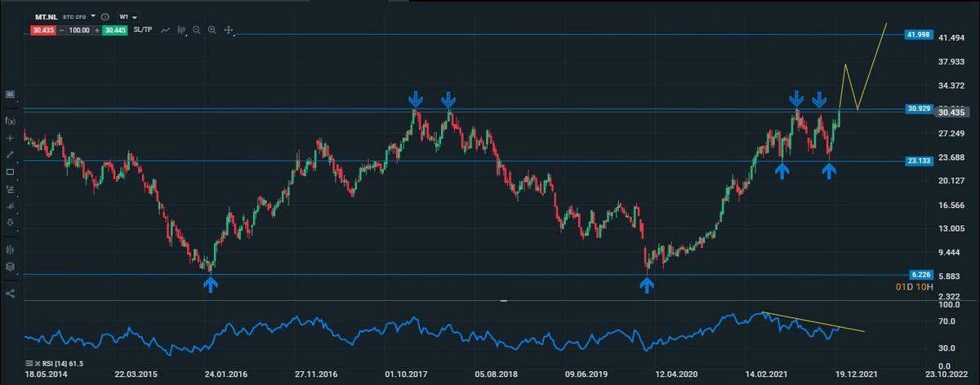Zoom out the chart with magnifier minus
Screen dimensions: 980x385
(x=197, y=30)
